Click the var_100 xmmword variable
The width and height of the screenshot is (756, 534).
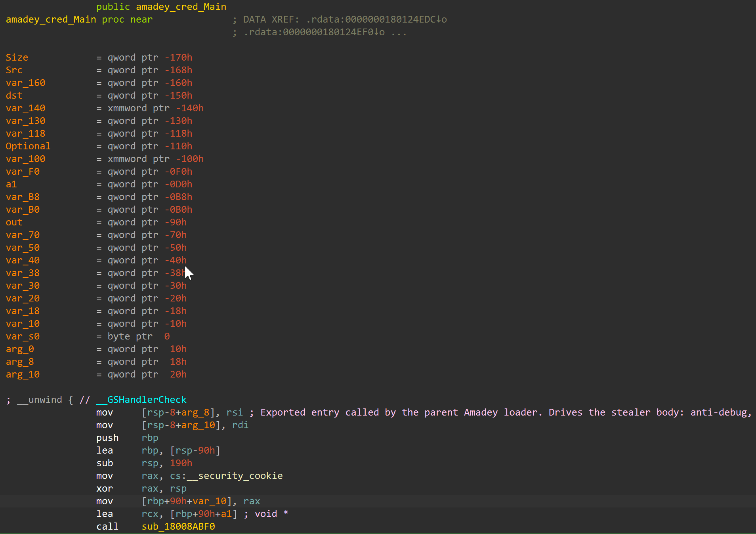[26, 159]
